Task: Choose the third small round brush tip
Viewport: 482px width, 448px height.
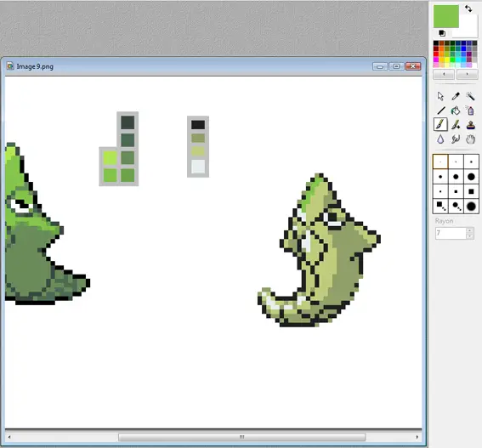Action: click(x=471, y=162)
